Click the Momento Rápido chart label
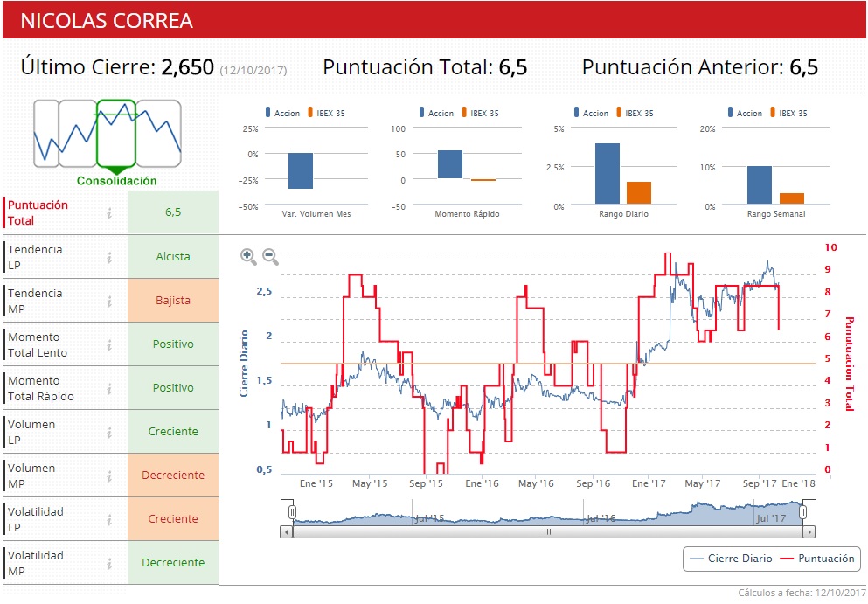The width and height of the screenshot is (868, 604). 467,214
